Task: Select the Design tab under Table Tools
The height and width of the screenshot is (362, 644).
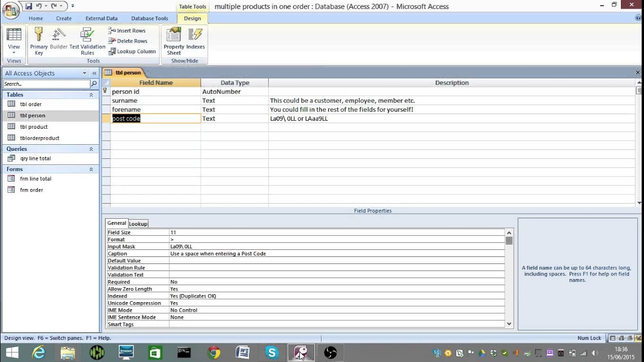Action: [192, 19]
